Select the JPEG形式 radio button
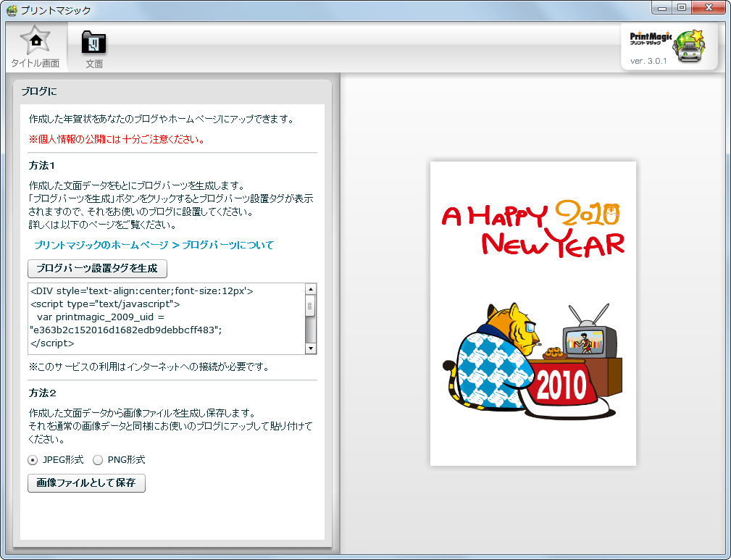This screenshot has width=731, height=560. [33, 460]
